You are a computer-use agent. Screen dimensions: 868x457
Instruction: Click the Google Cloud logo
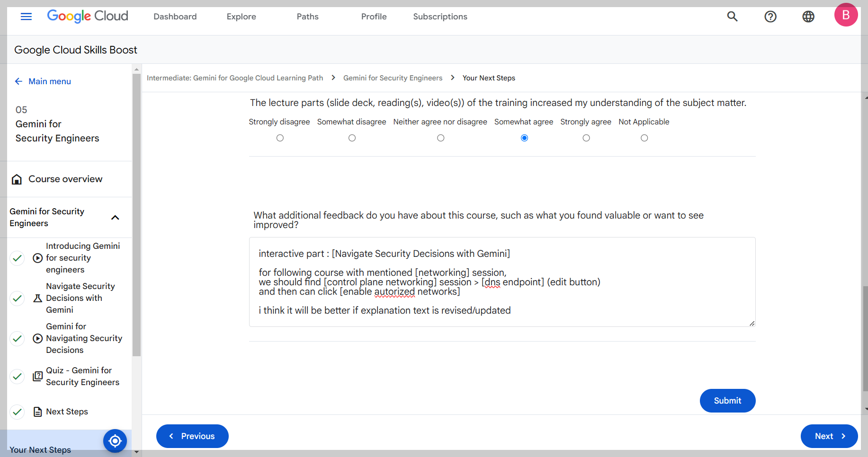(88, 16)
